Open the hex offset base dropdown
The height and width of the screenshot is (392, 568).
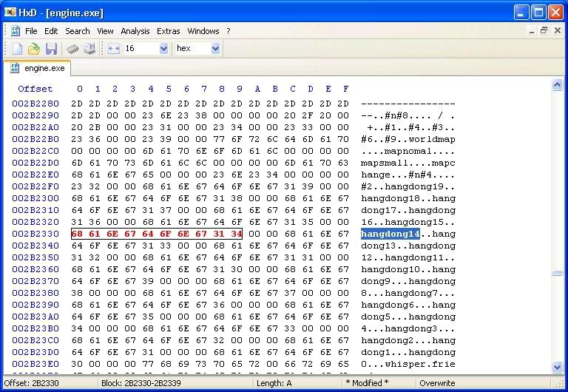pyautogui.click(x=215, y=49)
